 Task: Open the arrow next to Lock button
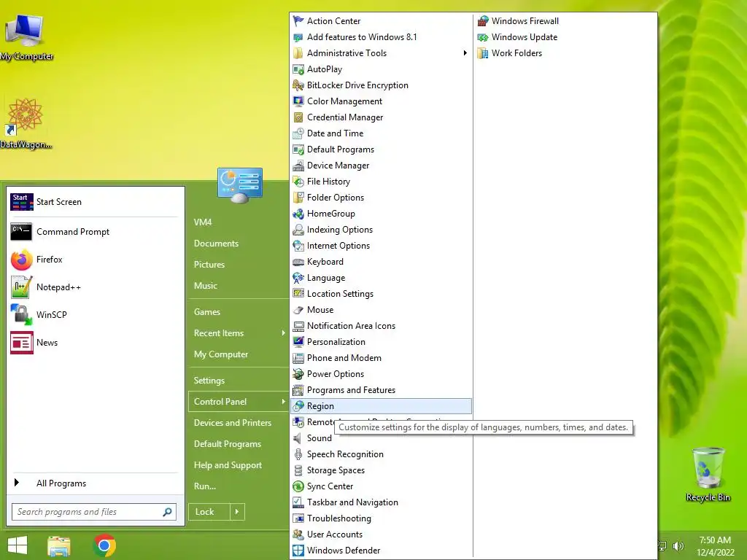pyautogui.click(x=237, y=512)
